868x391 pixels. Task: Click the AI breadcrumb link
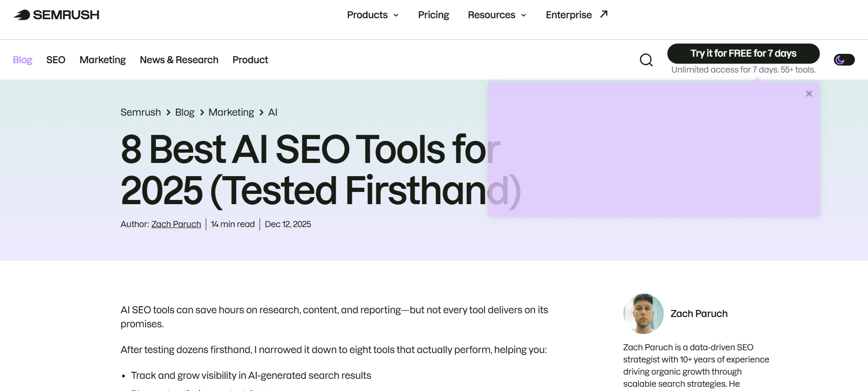click(x=273, y=112)
